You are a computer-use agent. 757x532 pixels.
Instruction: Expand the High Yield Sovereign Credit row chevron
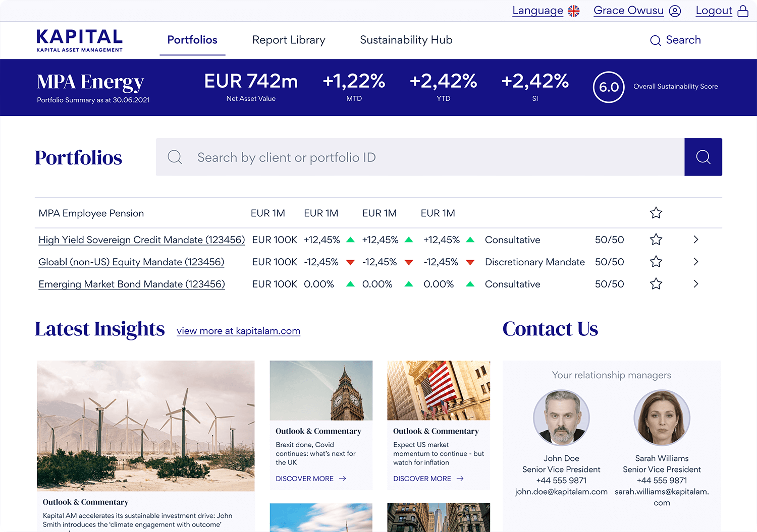coord(695,240)
